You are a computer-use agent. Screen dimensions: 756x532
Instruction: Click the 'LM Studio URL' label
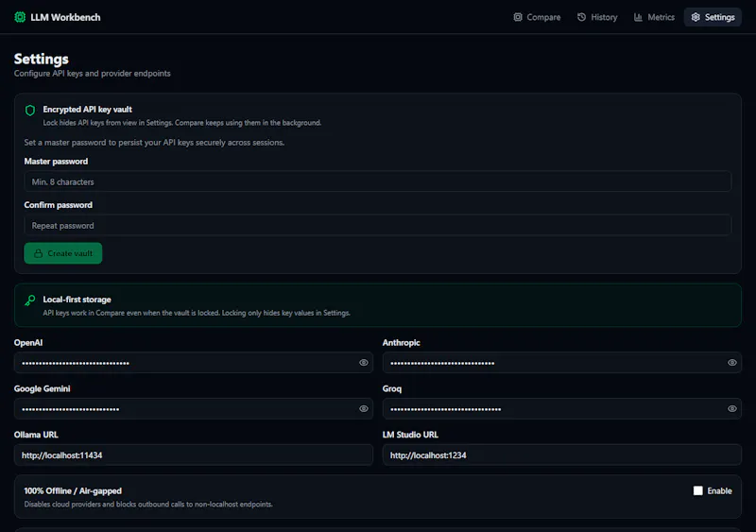point(410,435)
